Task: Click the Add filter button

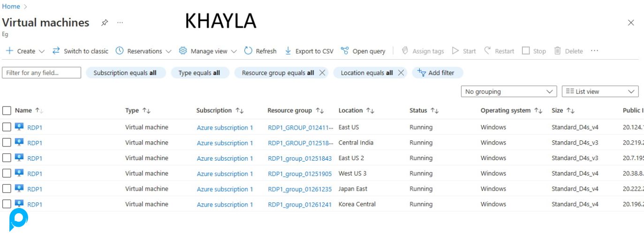Action: coord(437,73)
